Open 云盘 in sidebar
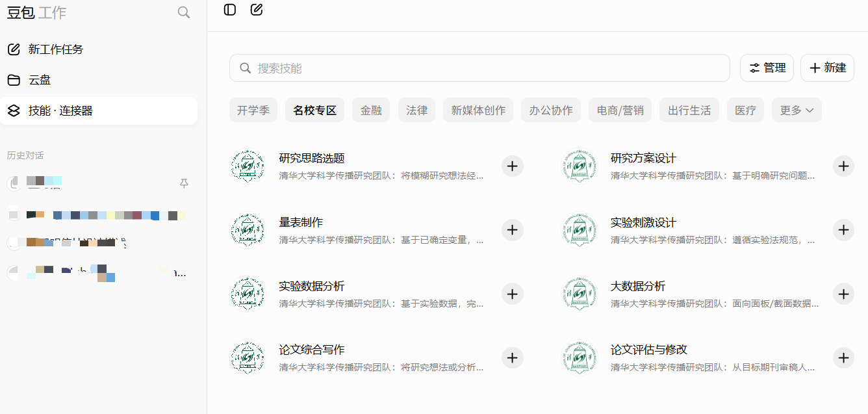This screenshot has width=868, height=414. (99, 80)
